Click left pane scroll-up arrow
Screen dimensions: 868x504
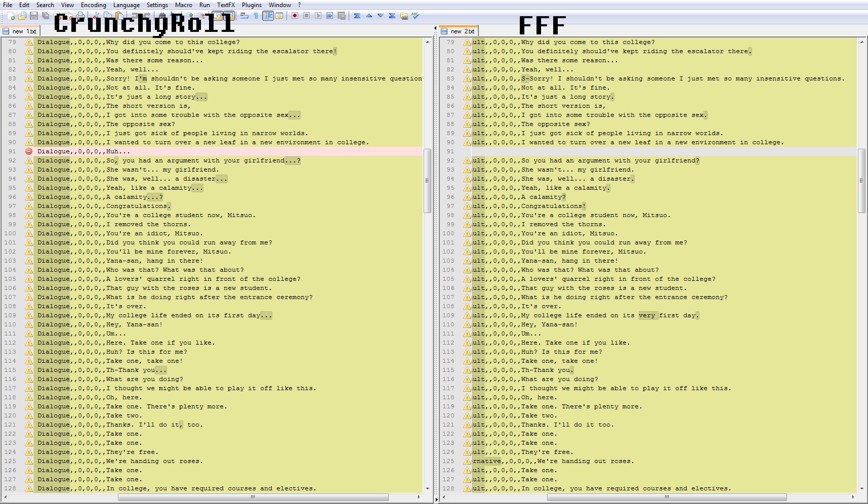[427, 42]
